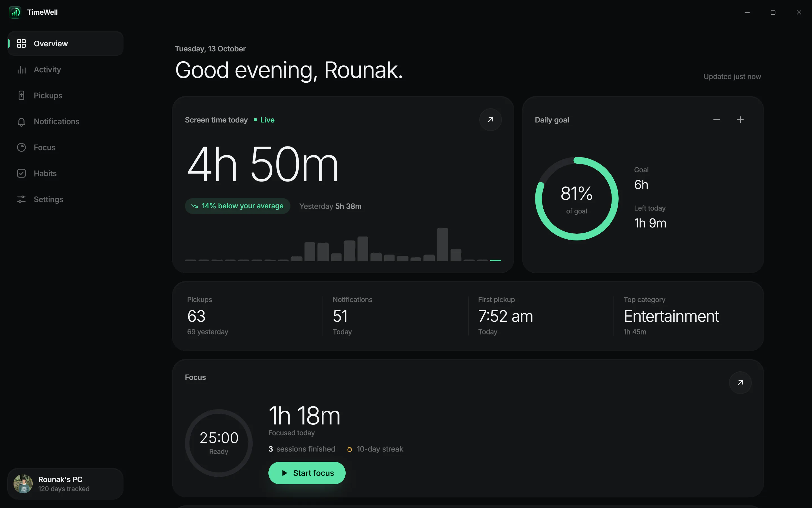Viewport: 812px width, 508px height.
Task: Go to Activity section
Action: [x=65, y=69]
